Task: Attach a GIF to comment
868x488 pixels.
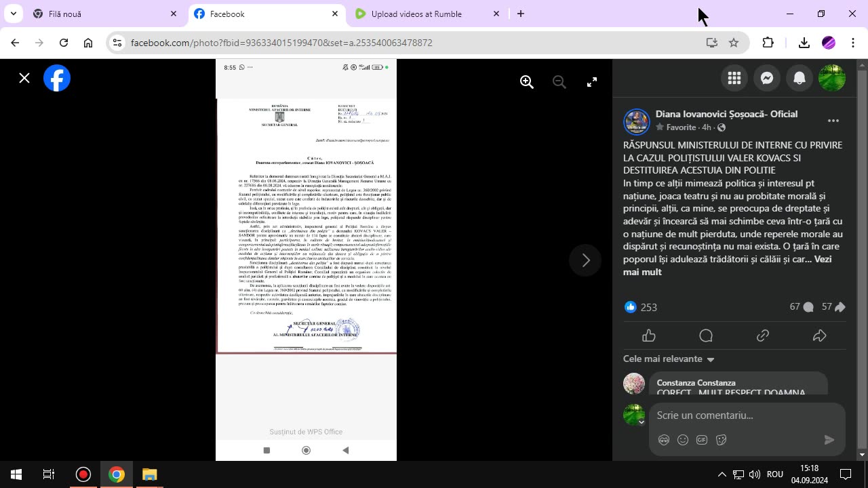Action: 702,440
